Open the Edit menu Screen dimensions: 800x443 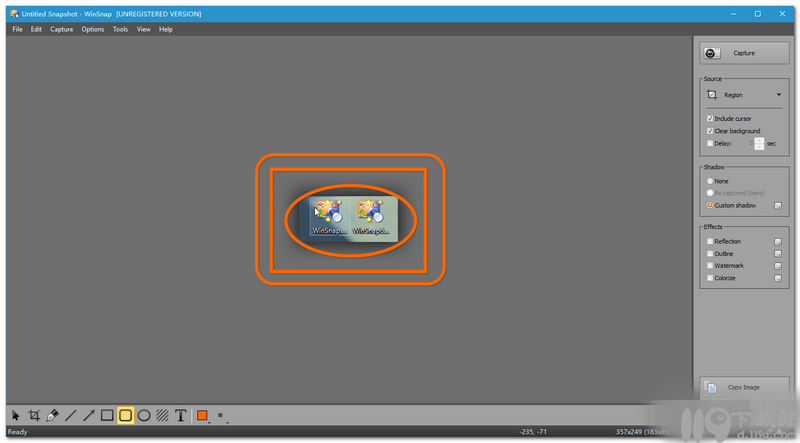coord(36,29)
